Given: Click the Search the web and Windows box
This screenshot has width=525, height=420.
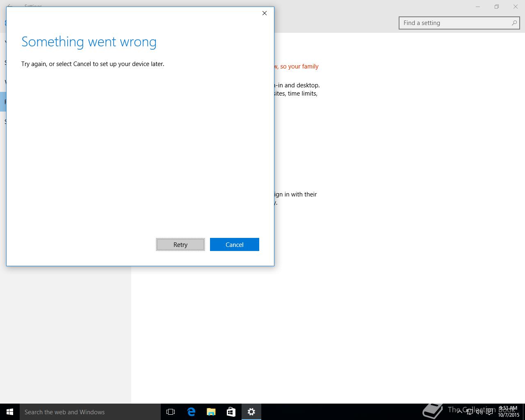Looking at the screenshot, I should click(x=90, y=412).
